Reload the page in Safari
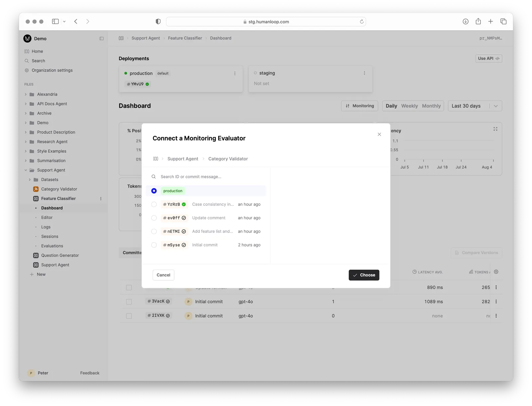The height and width of the screenshot is (406, 532). coord(362,22)
